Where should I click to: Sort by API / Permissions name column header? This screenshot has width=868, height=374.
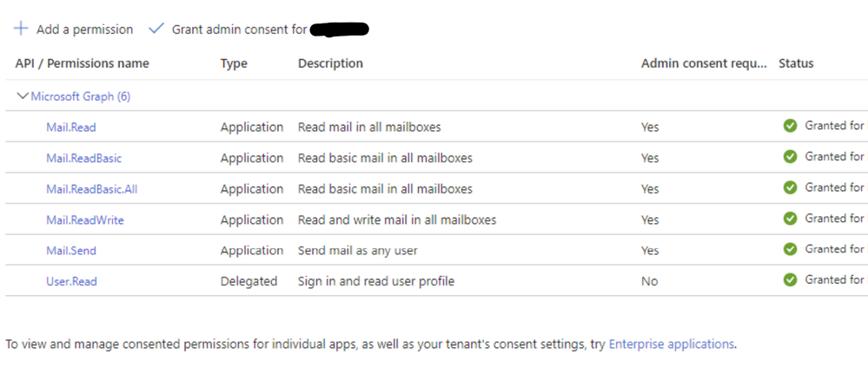coord(82,63)
